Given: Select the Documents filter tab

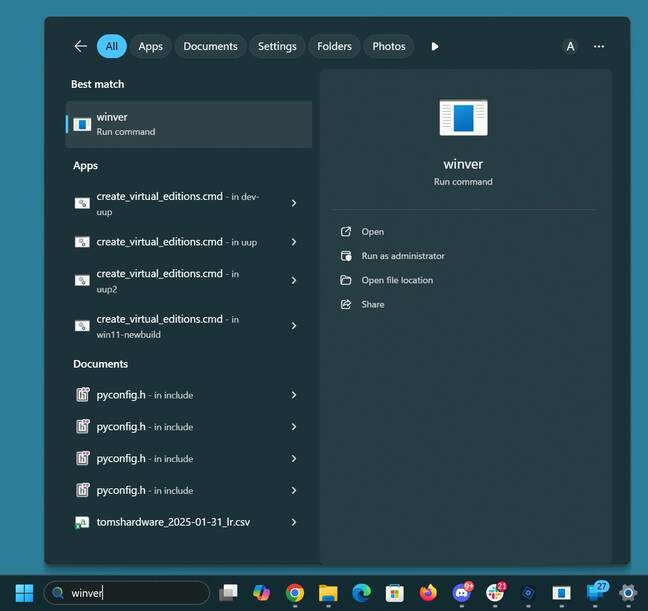Looking at the screenshot, I should (x=210, y=46).
